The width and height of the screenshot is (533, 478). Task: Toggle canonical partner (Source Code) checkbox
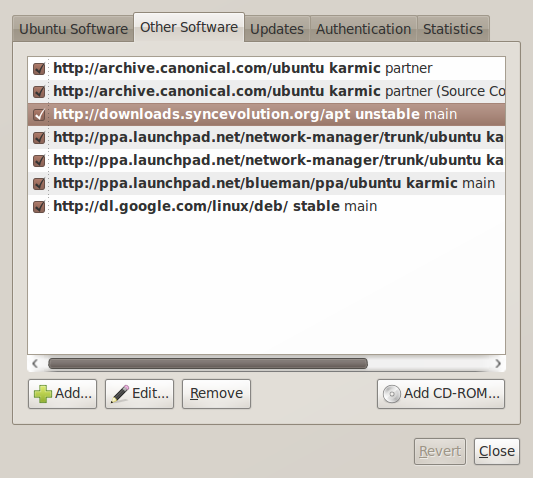(x=39, y=91)
